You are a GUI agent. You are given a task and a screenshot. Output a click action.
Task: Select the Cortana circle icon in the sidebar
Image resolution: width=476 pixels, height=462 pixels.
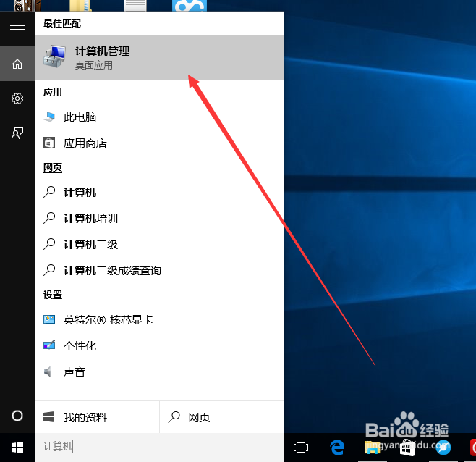tap(17, 416)
